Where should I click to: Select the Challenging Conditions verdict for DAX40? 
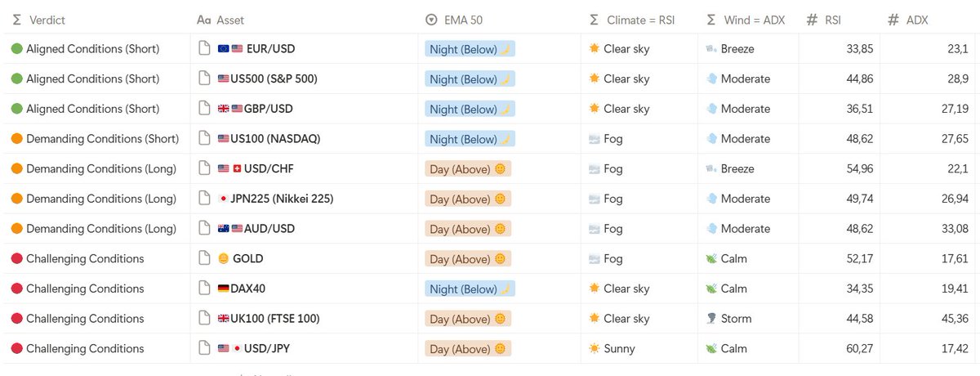point(85,289)
